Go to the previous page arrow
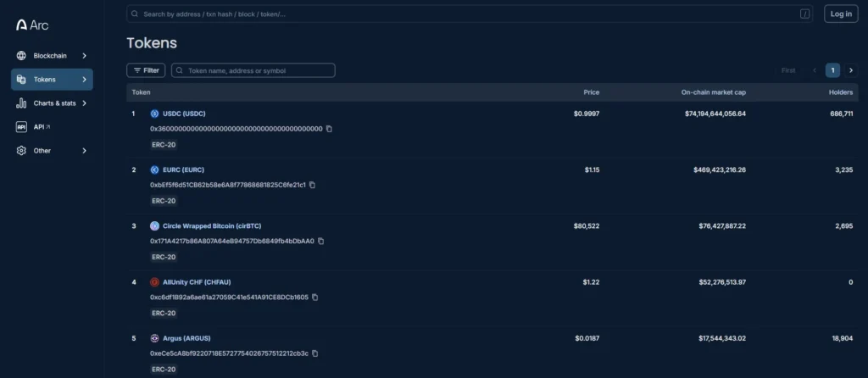Viewport: 868px width, 378px height. tap(815, 70)
